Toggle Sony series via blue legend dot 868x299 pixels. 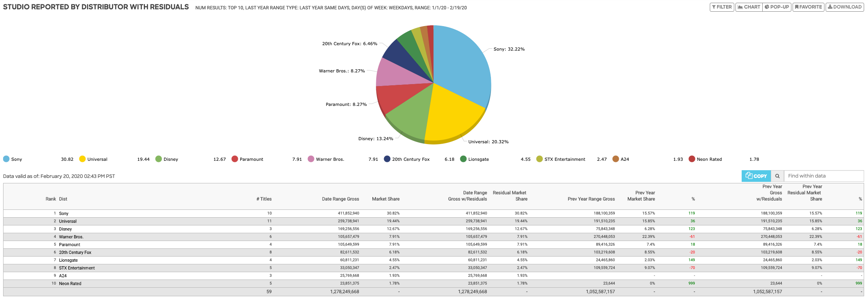coord(6,159)
